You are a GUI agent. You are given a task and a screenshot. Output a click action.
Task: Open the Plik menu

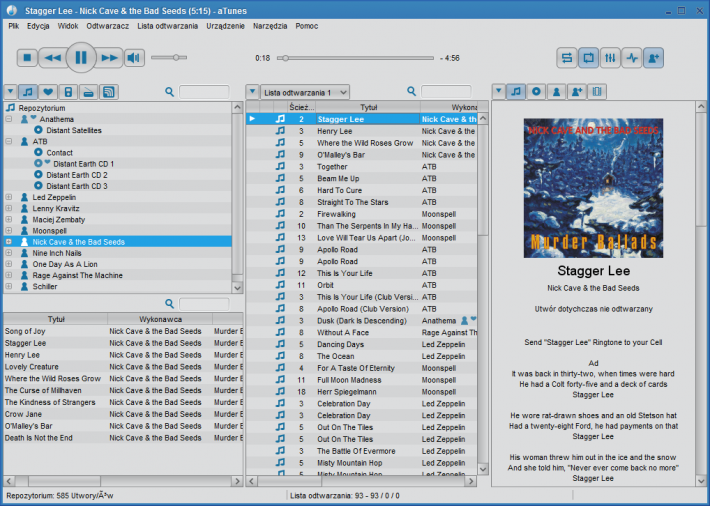click(14, 26)
